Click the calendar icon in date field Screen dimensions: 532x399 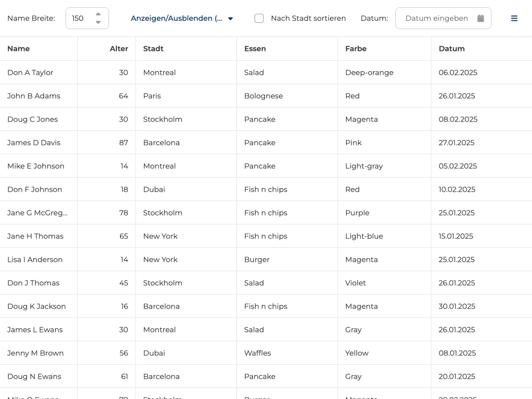pyautogui.click(x=481, y=18)
